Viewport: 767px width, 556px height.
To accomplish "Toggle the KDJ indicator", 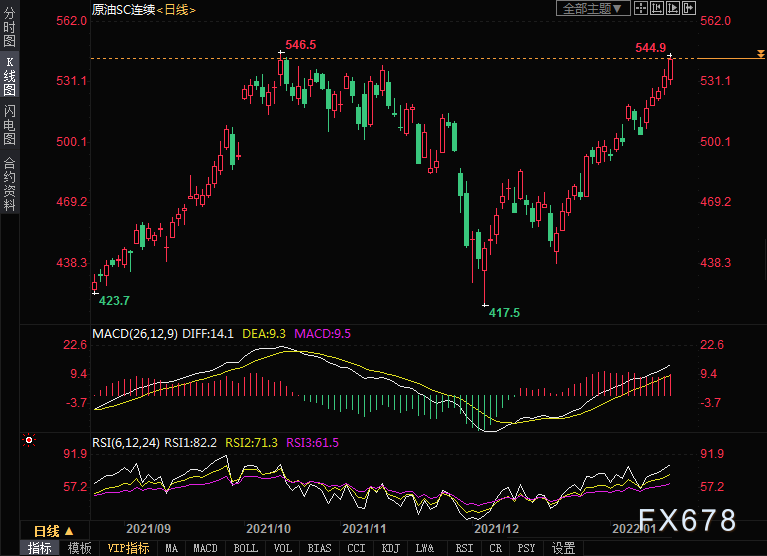I will pyautogui.click(x=390, y=548).
